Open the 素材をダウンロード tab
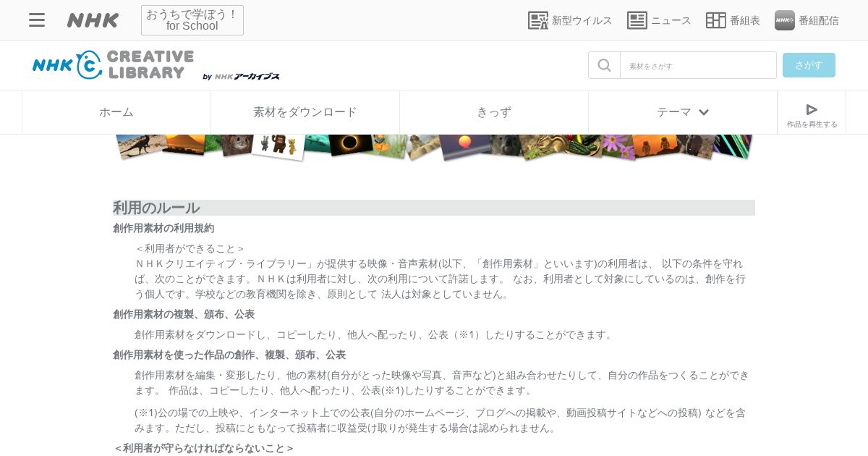The image size is (868, 456). click(305, 112)
